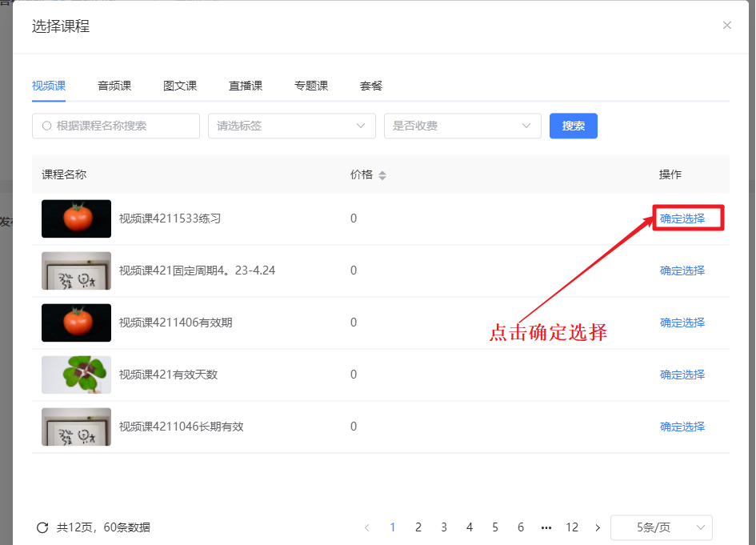Open the 直播课 tab
This screenshot has height=545, width=756.
246,86
